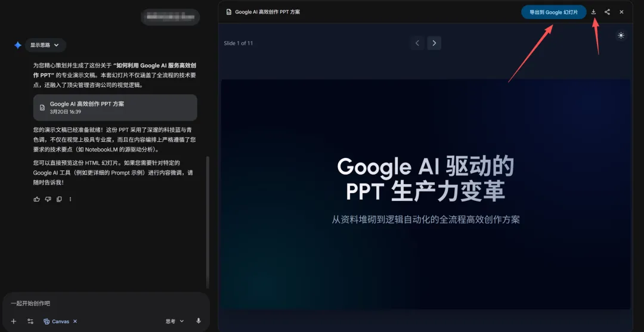Open the Google AI 高效创作 PPT 方案 file card
Image resolution: width=644 pixels, height=332 pixels.
point(115,107)
